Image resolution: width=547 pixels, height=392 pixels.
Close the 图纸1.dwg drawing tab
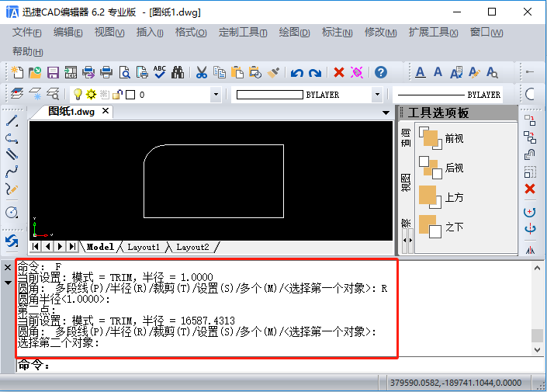pos(106,111)
